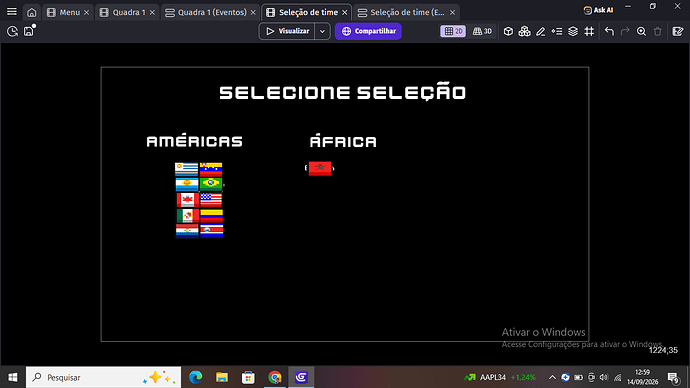Show hidden system tray icons chevron

552,377
